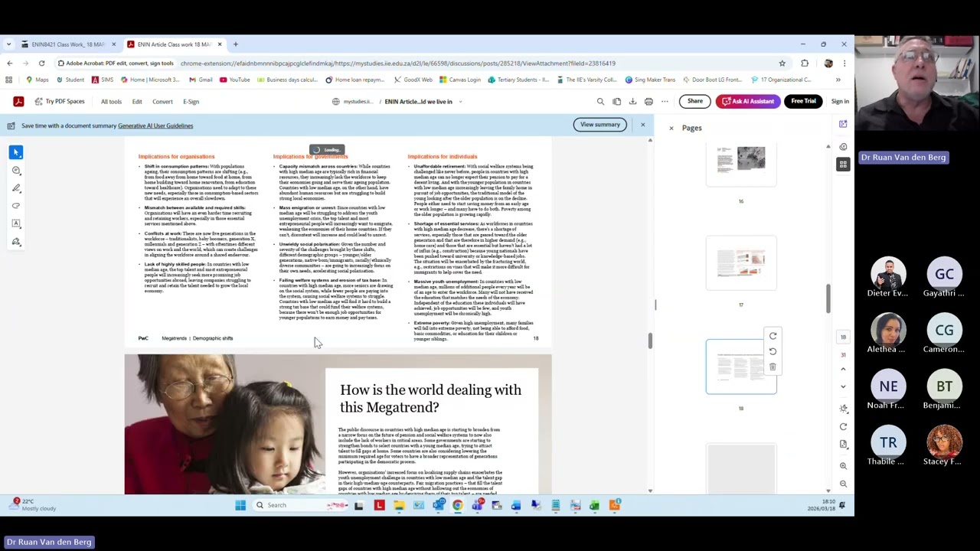Close the Pages panel
The image size is (980, 551).
pyautogui.click(x=671, y=128)
